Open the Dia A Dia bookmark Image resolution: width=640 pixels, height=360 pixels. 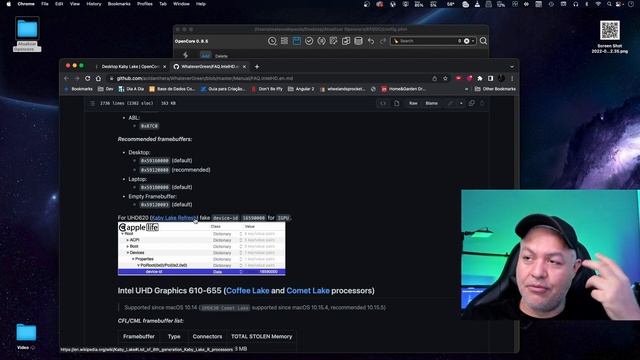point(131,89)
